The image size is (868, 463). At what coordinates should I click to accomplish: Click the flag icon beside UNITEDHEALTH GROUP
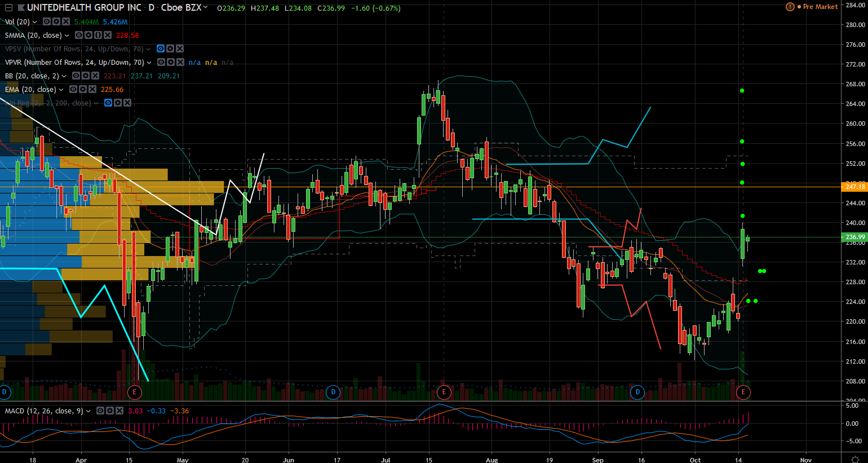[21, 8]
